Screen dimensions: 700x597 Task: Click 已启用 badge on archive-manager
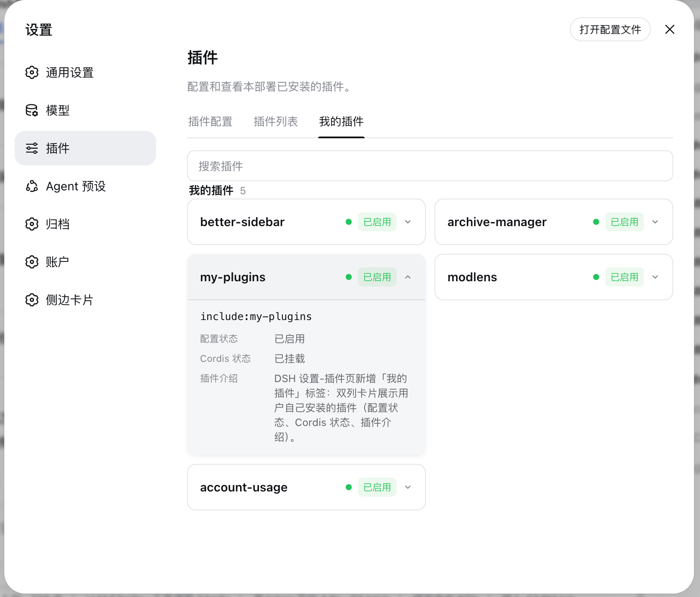625,222
